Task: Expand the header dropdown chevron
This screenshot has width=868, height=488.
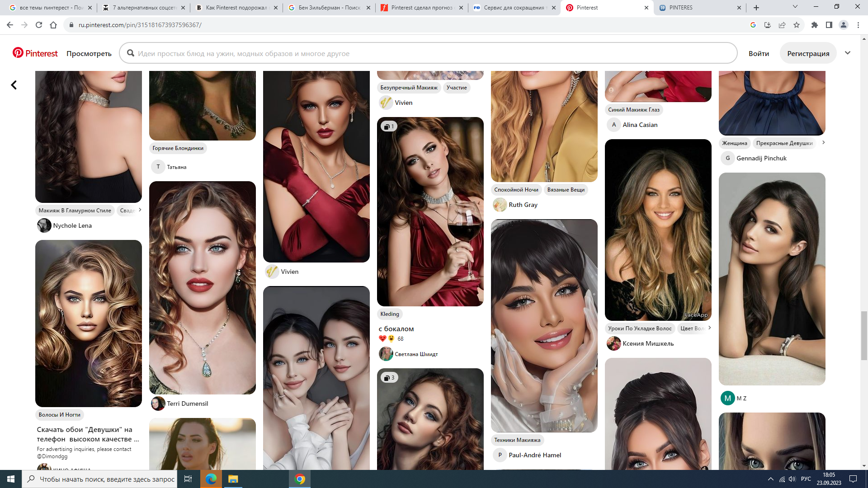Action: coord(848,53)
